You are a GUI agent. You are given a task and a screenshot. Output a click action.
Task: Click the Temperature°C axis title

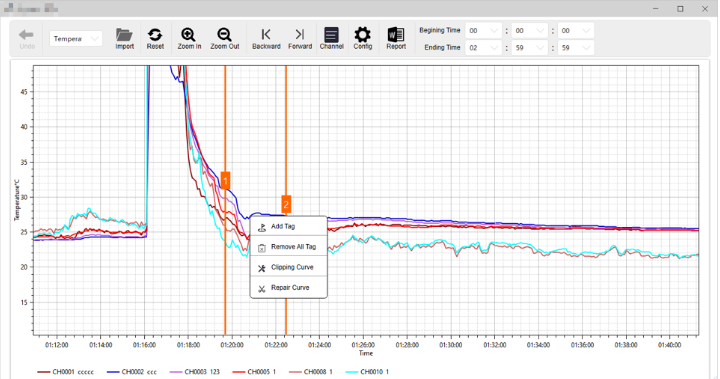tap(17, 200)
